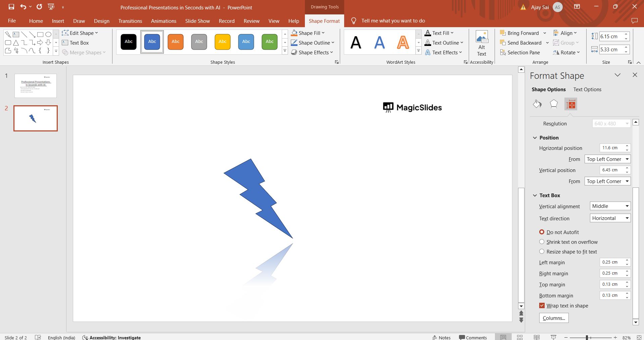Toggle Wrap text in shape checkbox

(x=542, y=305)
